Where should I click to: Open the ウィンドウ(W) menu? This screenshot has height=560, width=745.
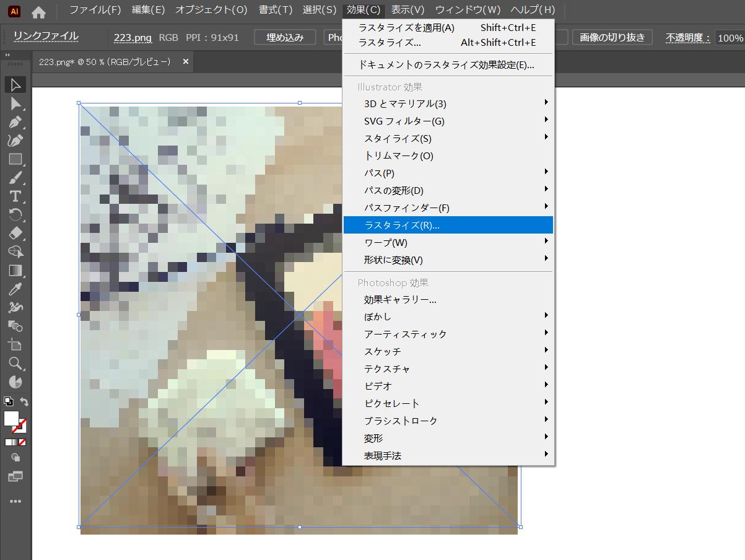point(468,10)
